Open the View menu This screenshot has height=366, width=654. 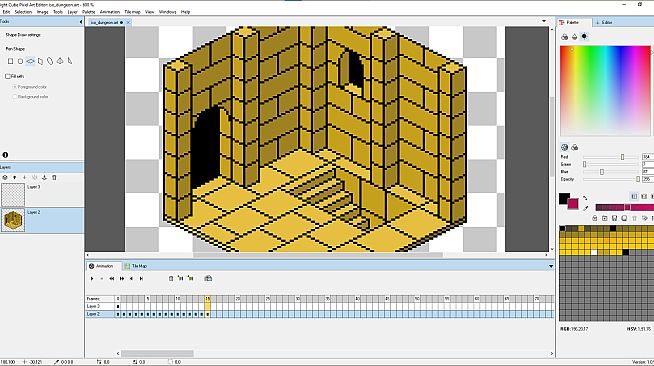click(x=150, y=12)
